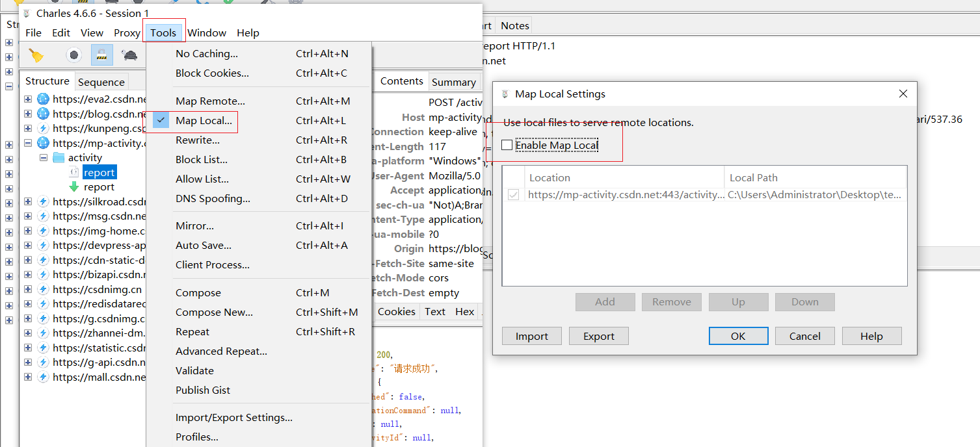Click the lightning icon beside https://cdn-static host

point(43,260)
